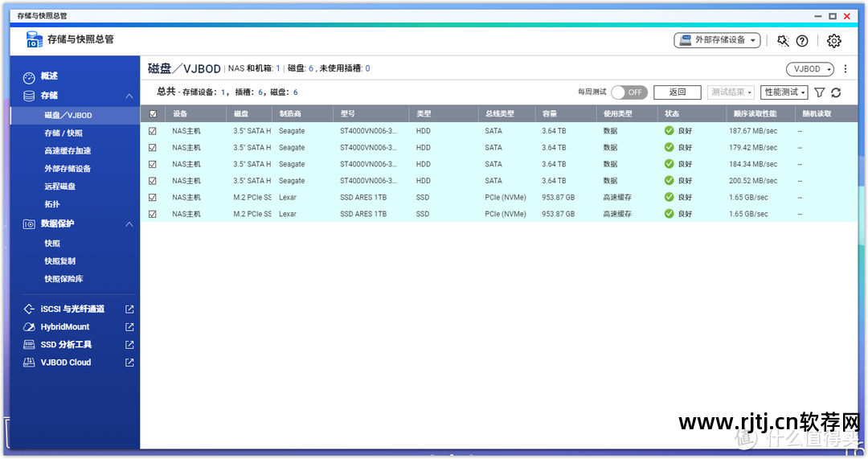Click 未使用插槽 count value 0
The width and height of the screenshot is (868, 459).
click(367, 68)
